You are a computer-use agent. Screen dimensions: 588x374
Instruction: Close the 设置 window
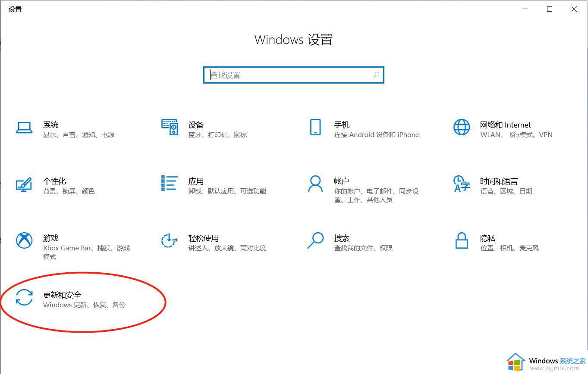pyautogui.click(x=574, y=9)
